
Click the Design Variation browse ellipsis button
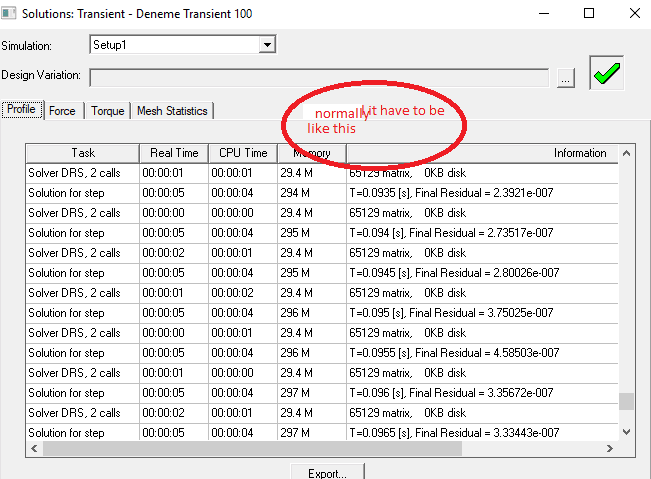tap(566, 79)
